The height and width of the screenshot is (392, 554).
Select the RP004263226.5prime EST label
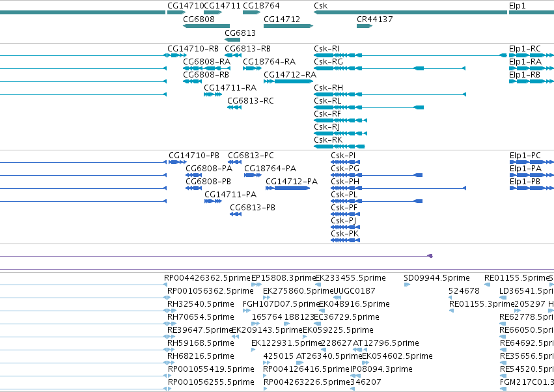[x=307, y=383]
